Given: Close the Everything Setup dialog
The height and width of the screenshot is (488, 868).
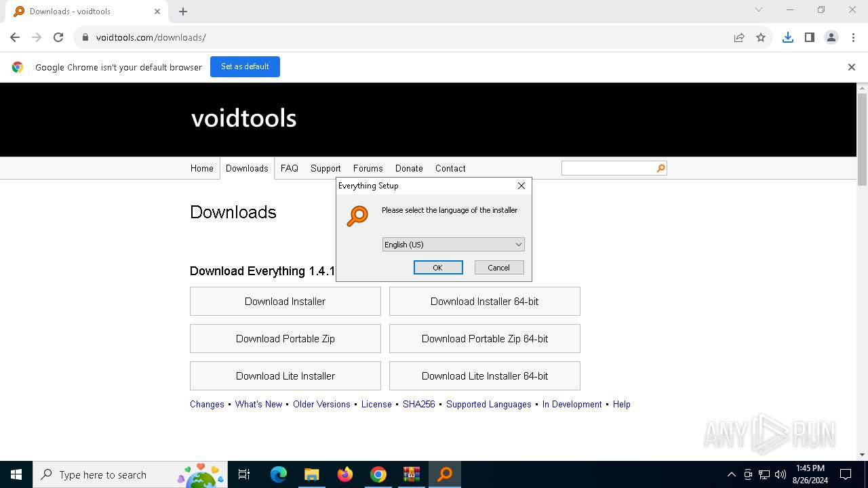Looking at the screenshot, I should click(521, 186).
